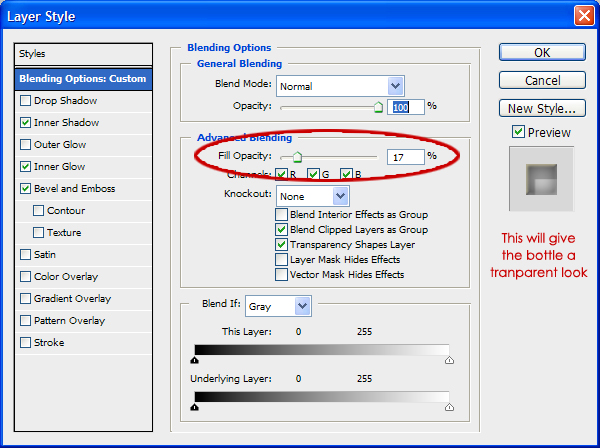Open the Knockout dropdown
The width and height of the screenshot is (600, 448).
313,196
